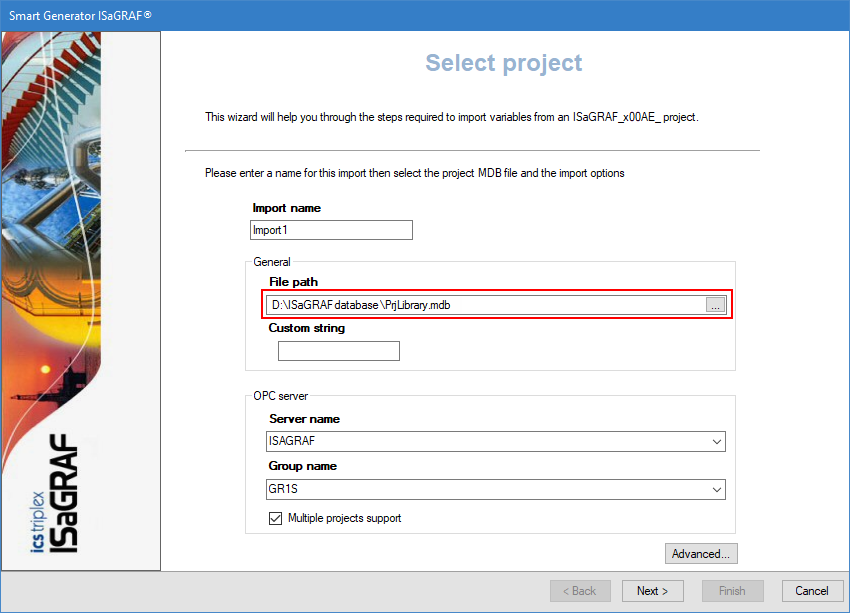Expand the Group name dropdown arrow
Image resolution: width=850 pixels, height=613 pixels.
point(716,490)
